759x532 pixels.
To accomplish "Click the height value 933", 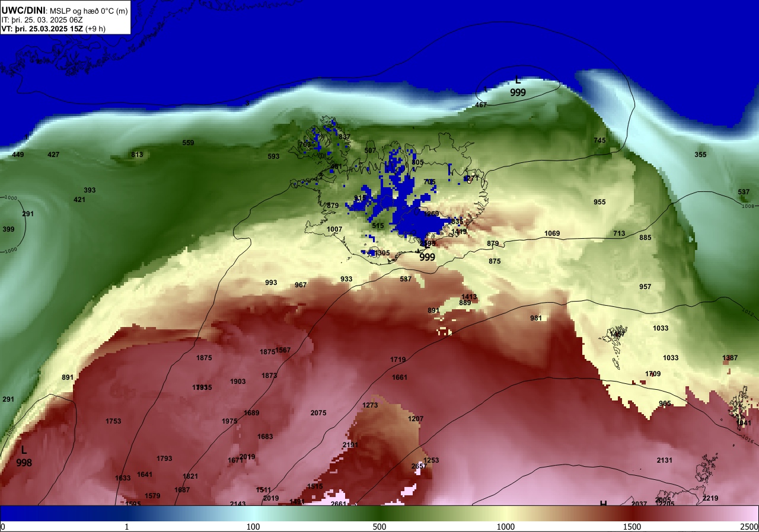I will (x=346, y=279).
